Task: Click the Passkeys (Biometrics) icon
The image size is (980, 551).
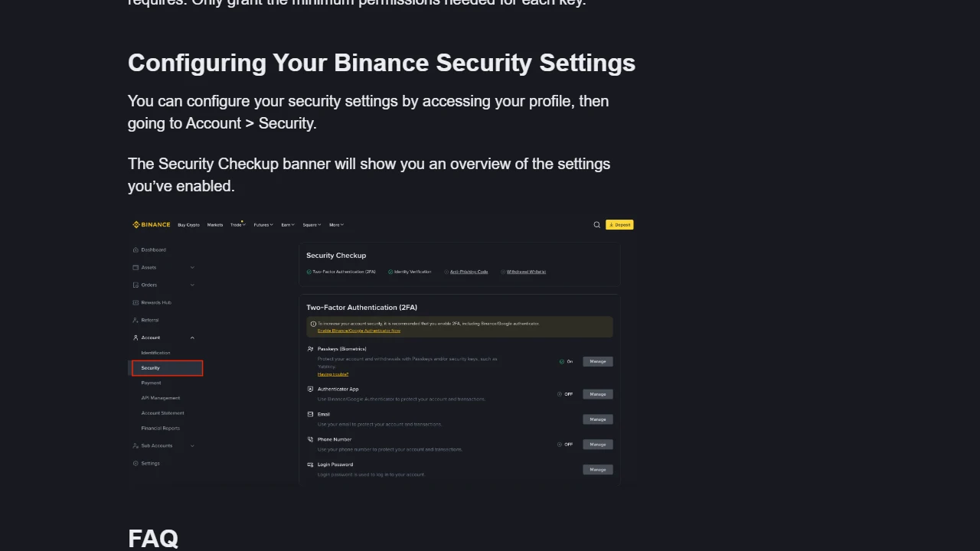Action: (x=310, y=349)
